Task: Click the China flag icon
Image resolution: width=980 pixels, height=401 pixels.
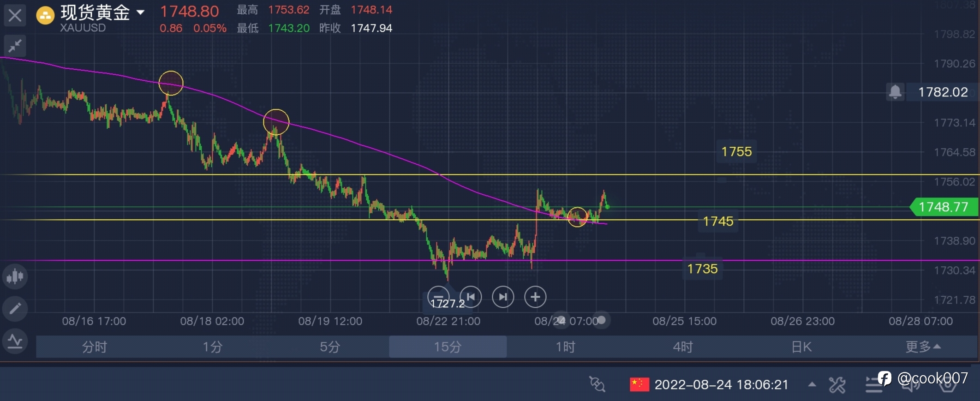Action: pyautogui.click(x=639, y=384)
